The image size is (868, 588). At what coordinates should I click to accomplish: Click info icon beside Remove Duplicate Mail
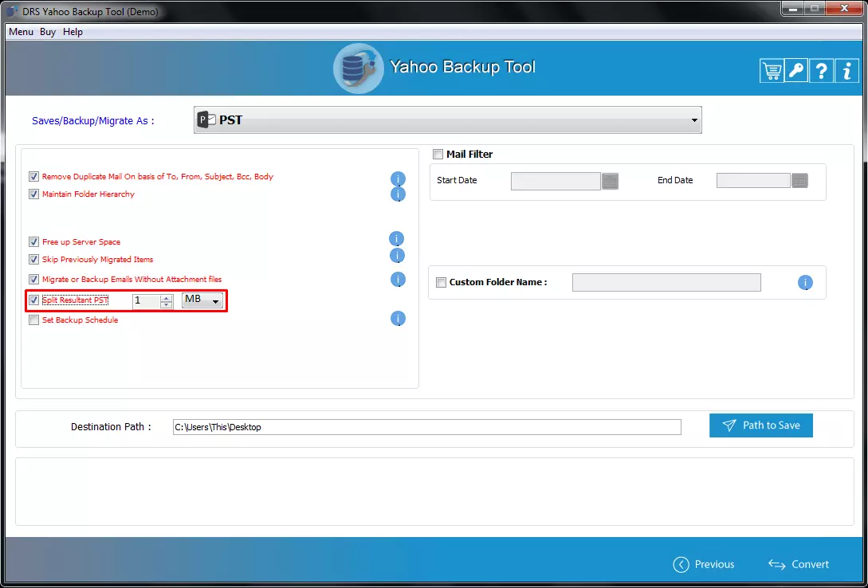coord(398,179)
